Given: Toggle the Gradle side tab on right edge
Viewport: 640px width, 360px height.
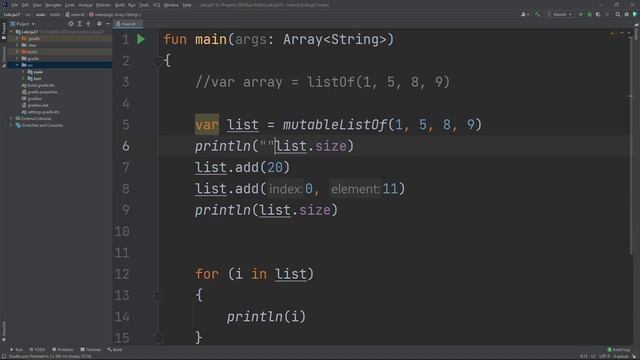Looking at the screenshot, I should click(636, 31).
